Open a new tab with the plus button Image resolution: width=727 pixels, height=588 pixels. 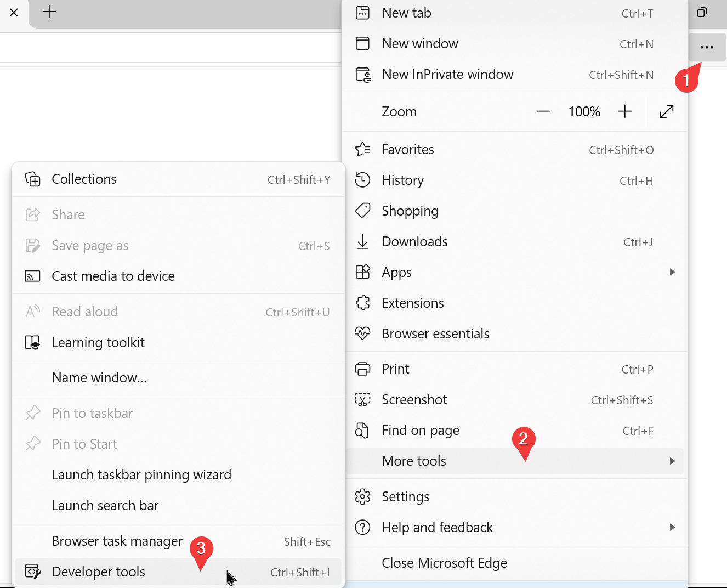(x=49, y=12)
